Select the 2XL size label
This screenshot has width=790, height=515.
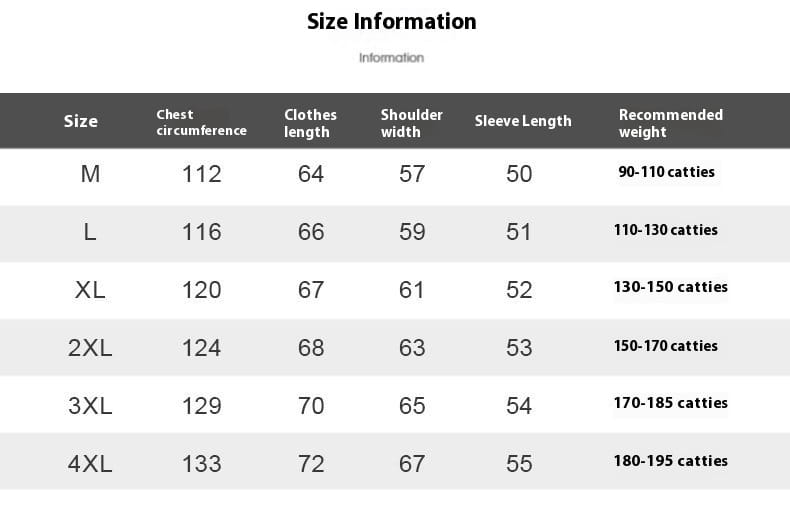pos(90,348)
